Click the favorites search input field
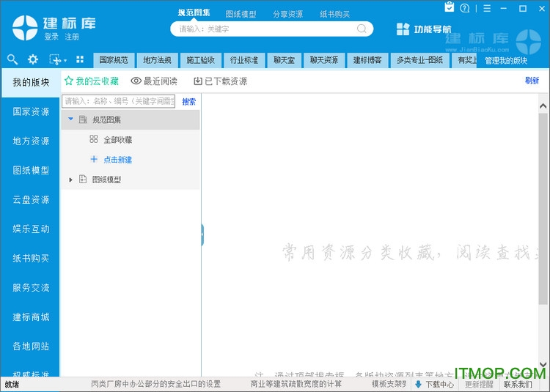 (119, 102)
